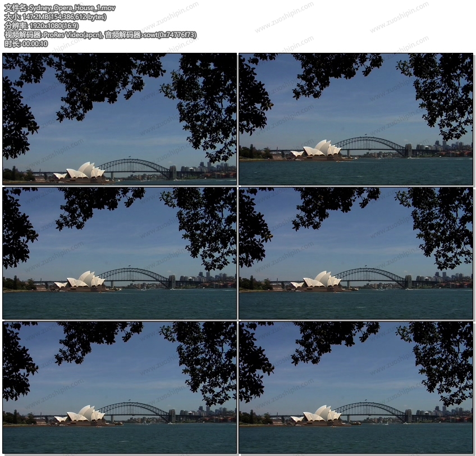Click the 147.2MB file size line

[x=55, y=17]
